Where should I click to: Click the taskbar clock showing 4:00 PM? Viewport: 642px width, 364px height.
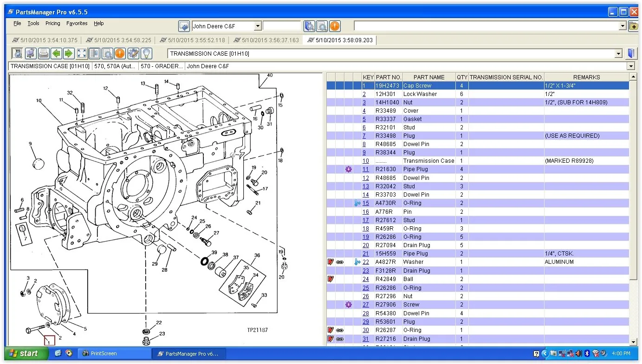tap(621, 354)
